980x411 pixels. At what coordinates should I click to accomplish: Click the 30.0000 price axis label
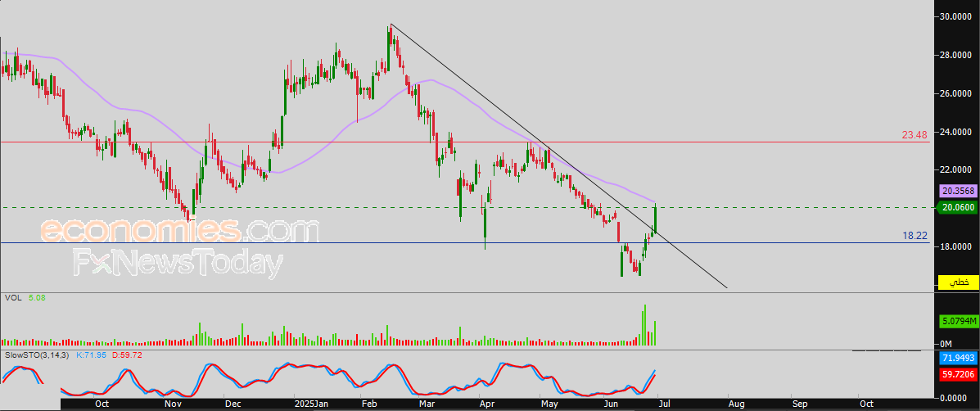click(955, 17)
